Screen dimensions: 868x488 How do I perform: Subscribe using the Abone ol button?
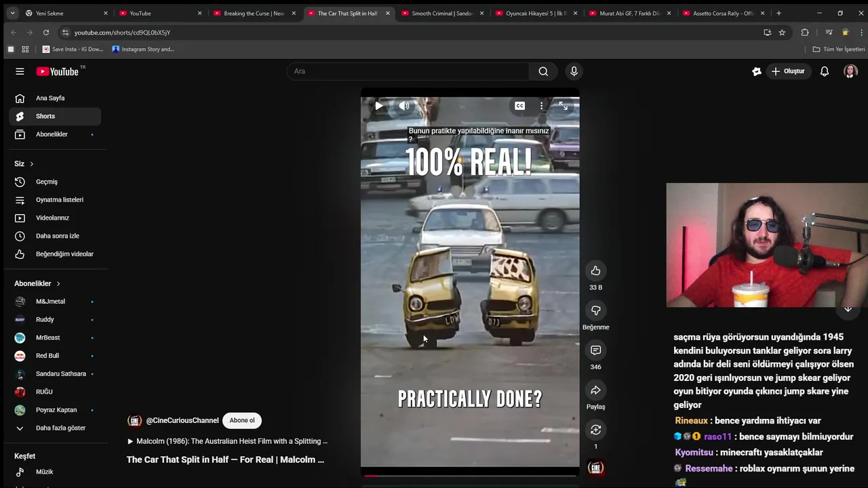click(x=242, y=420)
